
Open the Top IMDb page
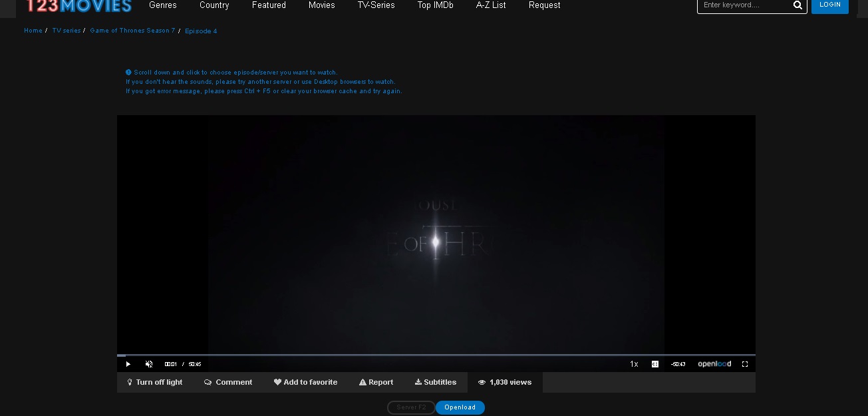click(436, 5)
